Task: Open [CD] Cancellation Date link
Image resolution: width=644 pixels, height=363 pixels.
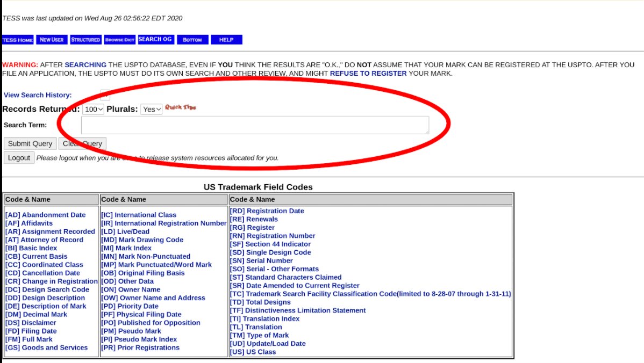Action: tap(42, 273)
